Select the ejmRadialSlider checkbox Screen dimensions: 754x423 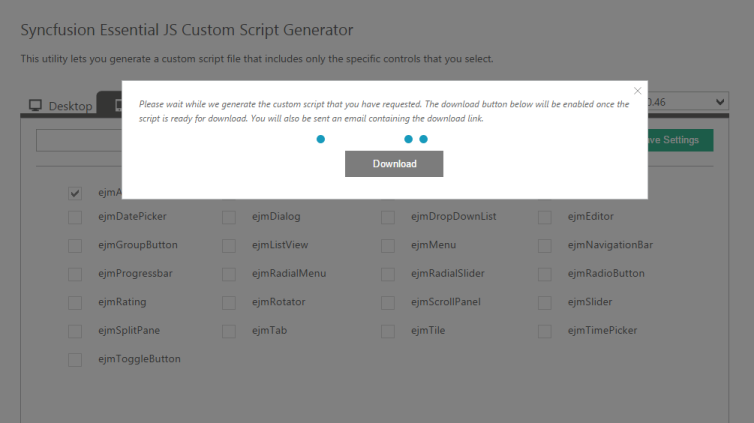(x=388, y=274)
